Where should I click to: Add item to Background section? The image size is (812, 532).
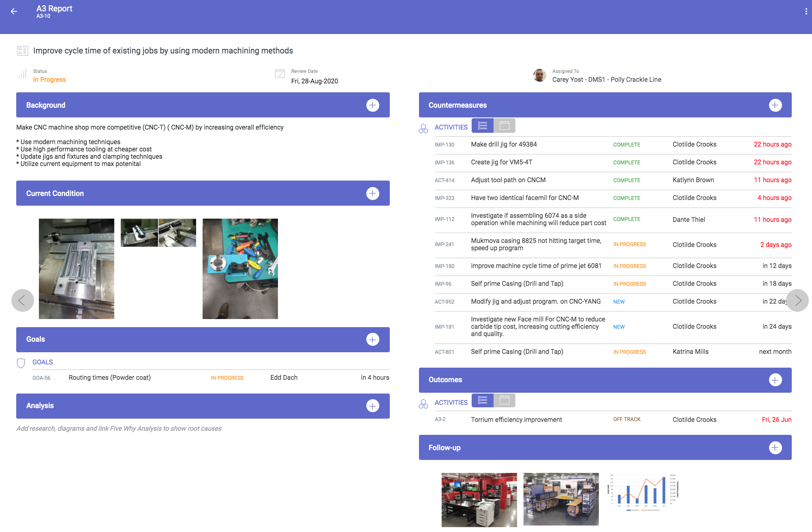[372, 105]
